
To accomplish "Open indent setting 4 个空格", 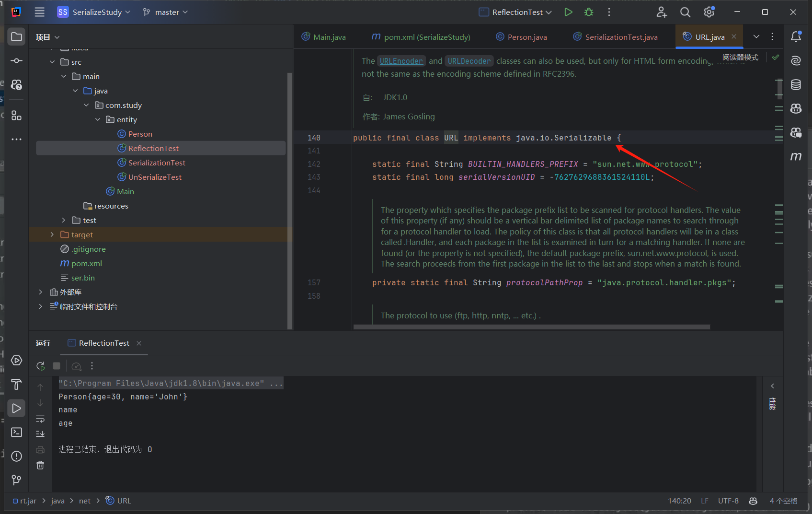I will (784, 501).
